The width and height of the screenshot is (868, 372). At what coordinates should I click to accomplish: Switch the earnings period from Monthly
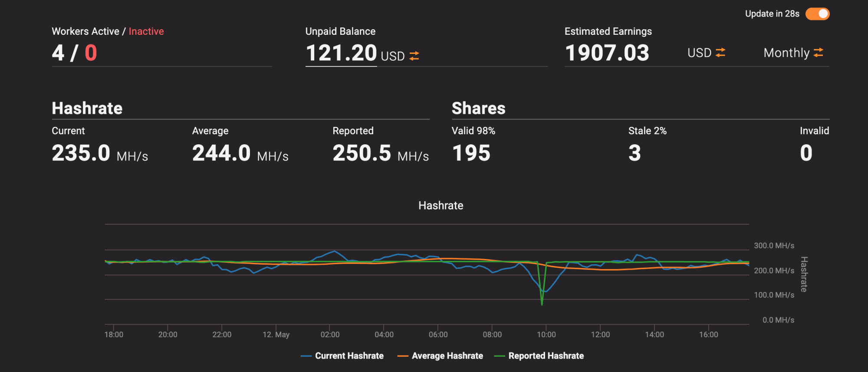(x=786, y=53)
